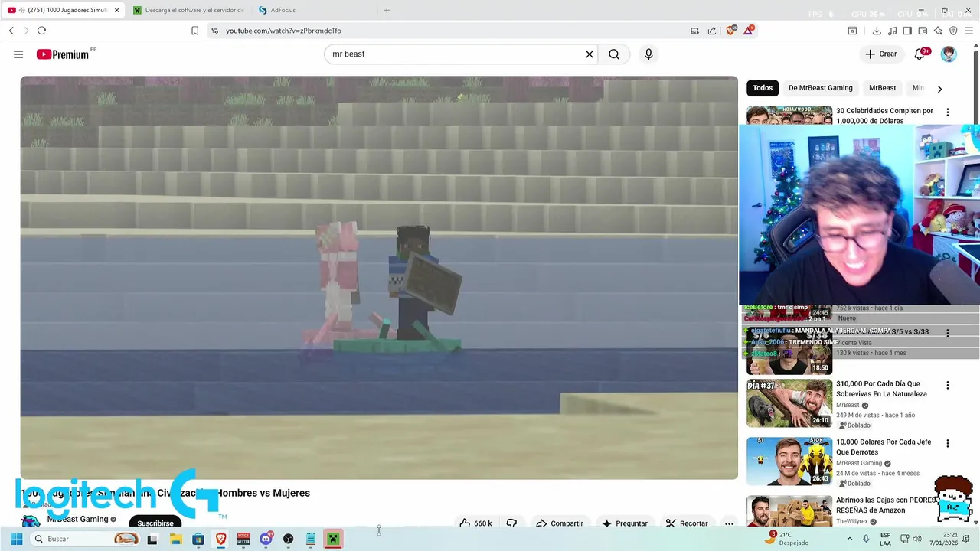Open the weather widget 21°C Despejado

pyautogui.click(x=786, y=539)
